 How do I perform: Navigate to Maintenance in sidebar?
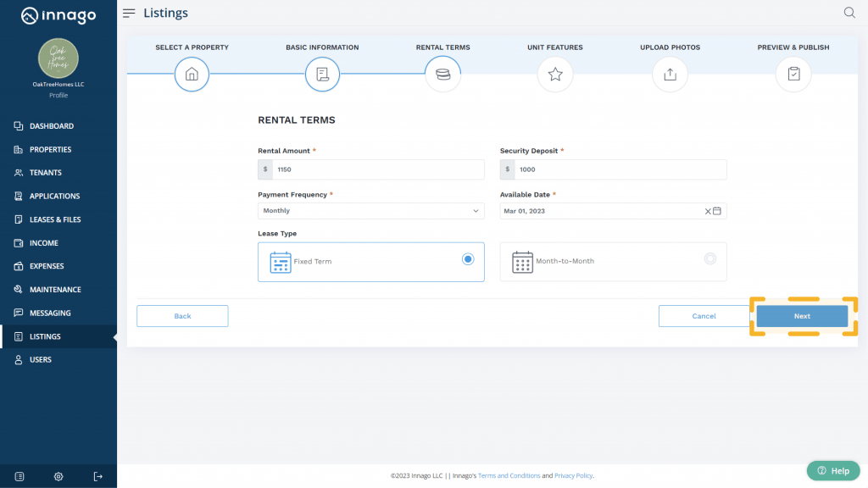[x=55, y=290]
